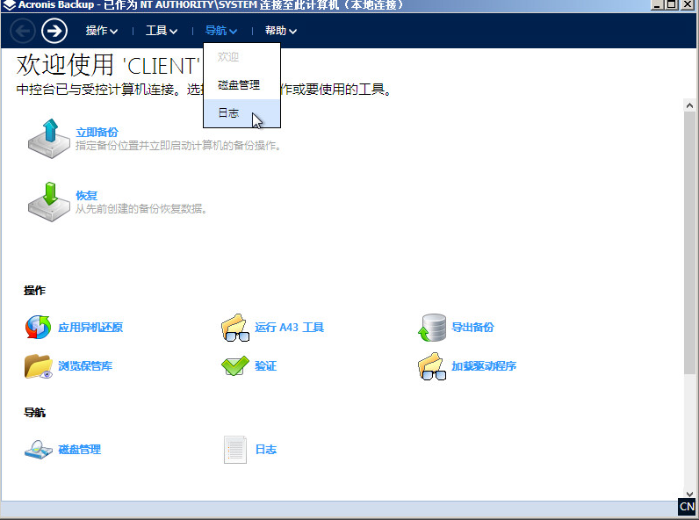This screenshot has height=520, width=699.
Task: Open the 磁盘管理 link under 导航 section
Action: point(79,450)
